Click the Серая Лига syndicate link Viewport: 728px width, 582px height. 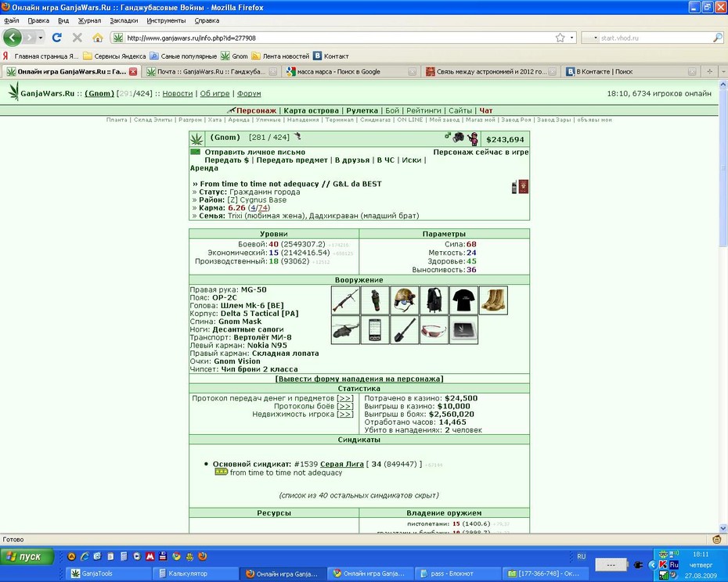[x=342, y=464]
